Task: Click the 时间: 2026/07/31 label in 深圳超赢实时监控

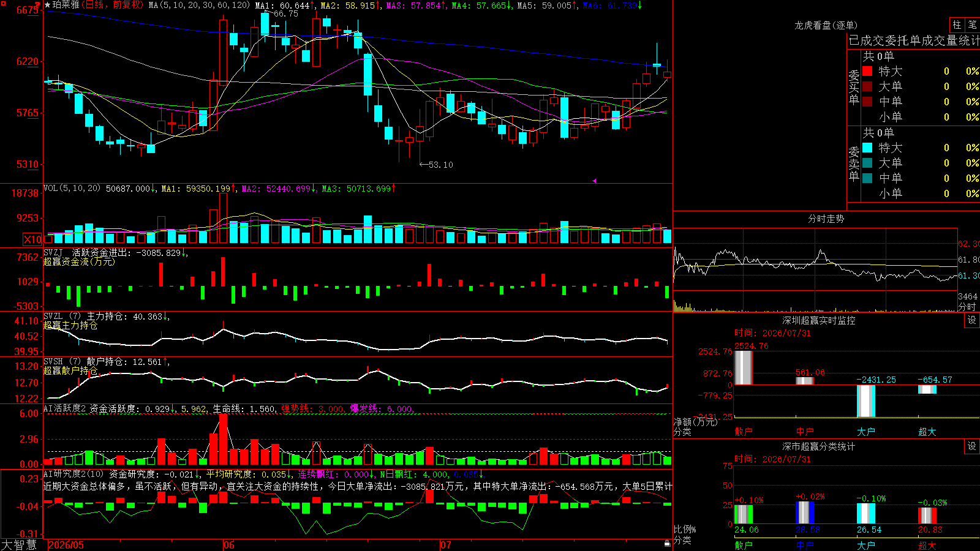Action: pos(772,333)
